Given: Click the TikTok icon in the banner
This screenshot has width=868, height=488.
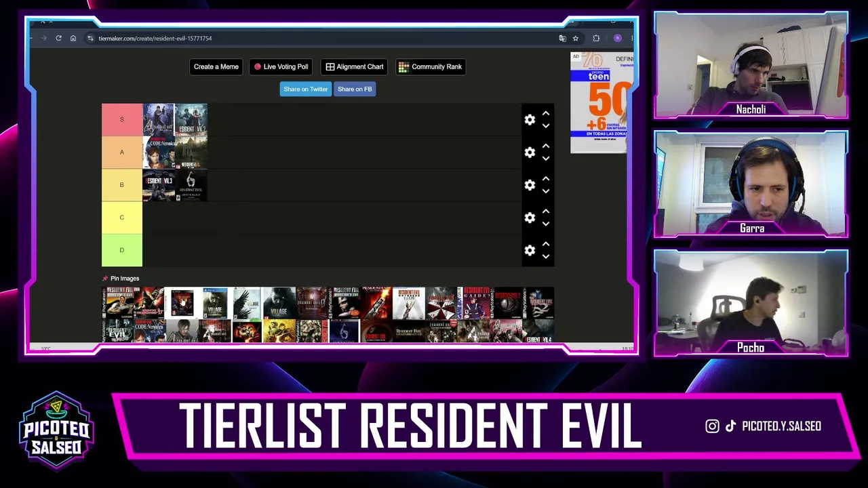Looking at the screenshot, I should [730, 426].
